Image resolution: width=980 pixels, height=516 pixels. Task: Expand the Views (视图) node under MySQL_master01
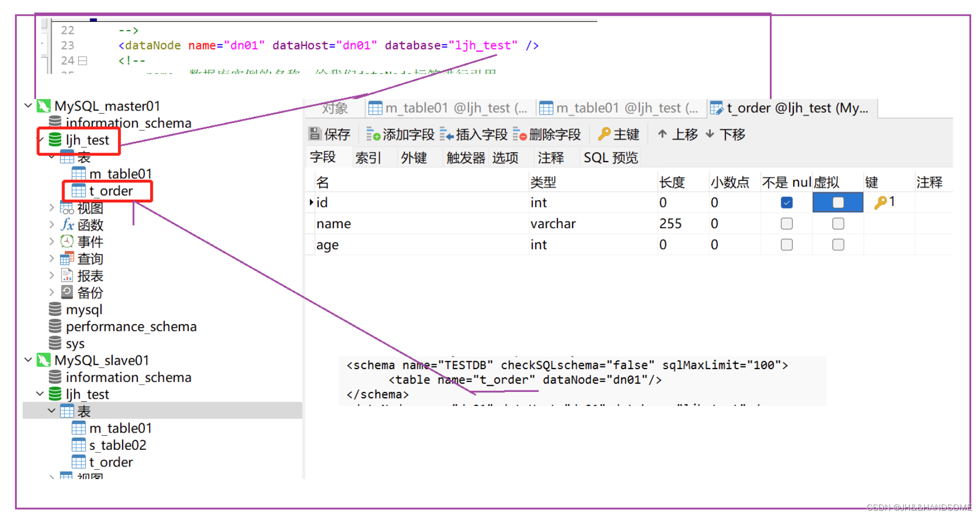point(51,207)
